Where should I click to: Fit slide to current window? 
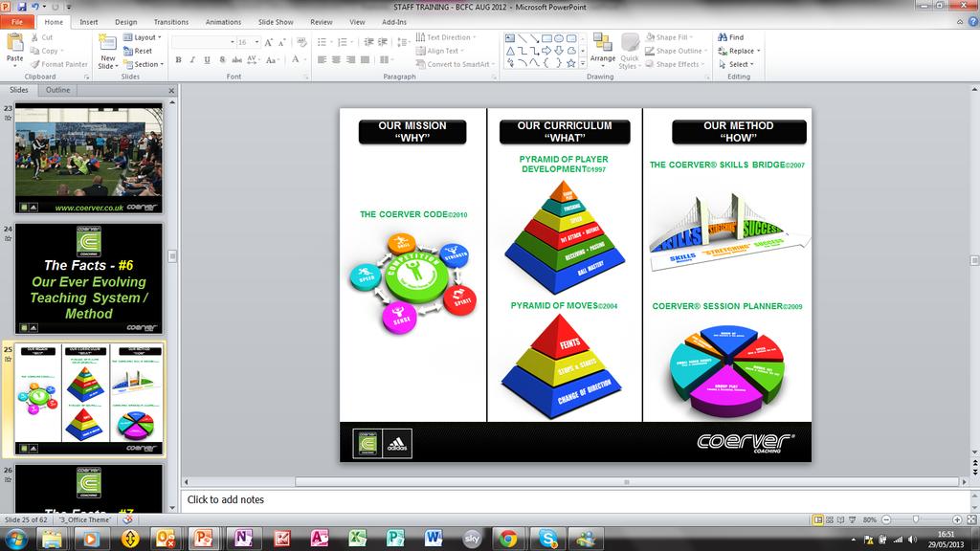tap(971, 519)
